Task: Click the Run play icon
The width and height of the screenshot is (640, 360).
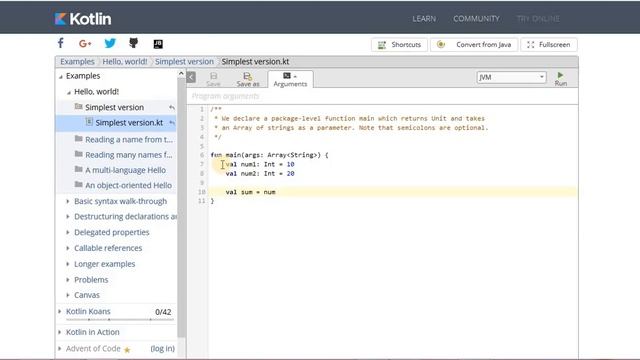Action: tap(560, 75)
